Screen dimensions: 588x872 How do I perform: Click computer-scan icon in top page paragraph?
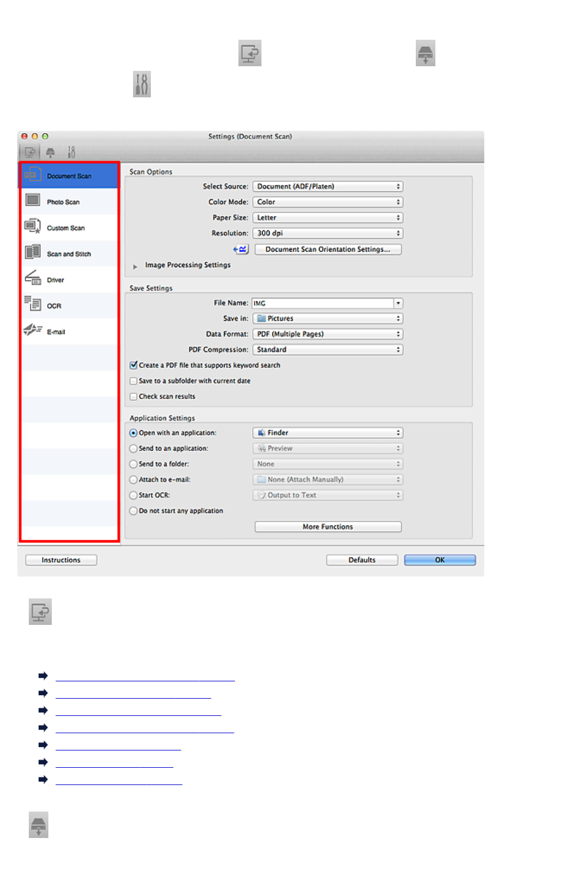250,53
